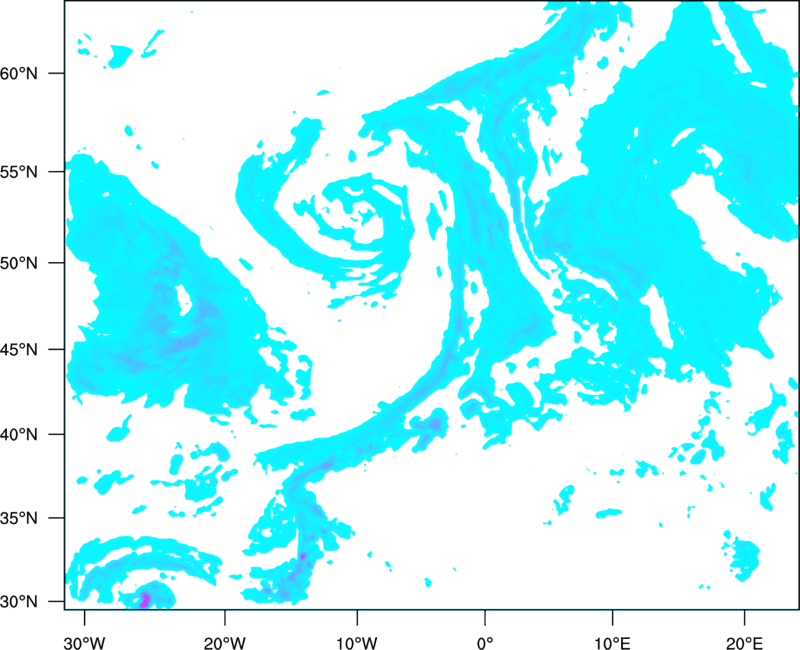Click the 20°W longitude label
This screenshot has width=800, height=650.
click(x=225, y=643)
